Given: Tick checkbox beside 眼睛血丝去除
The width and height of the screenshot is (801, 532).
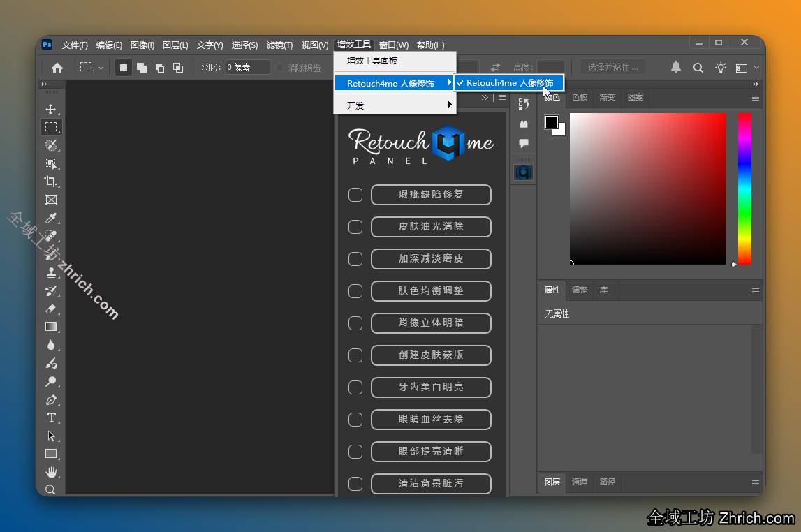Looking at the screenshot, I should click(x=355, y=420).
